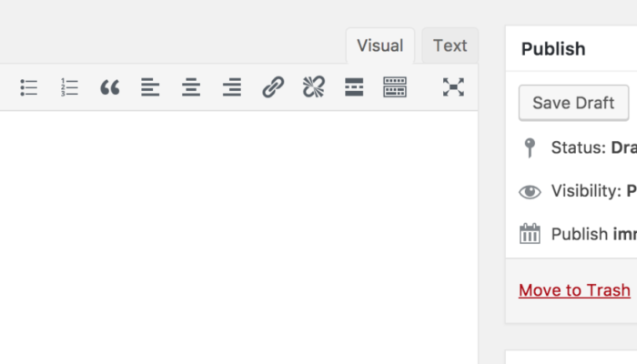Click the bulleted list icon

(29, 87)
